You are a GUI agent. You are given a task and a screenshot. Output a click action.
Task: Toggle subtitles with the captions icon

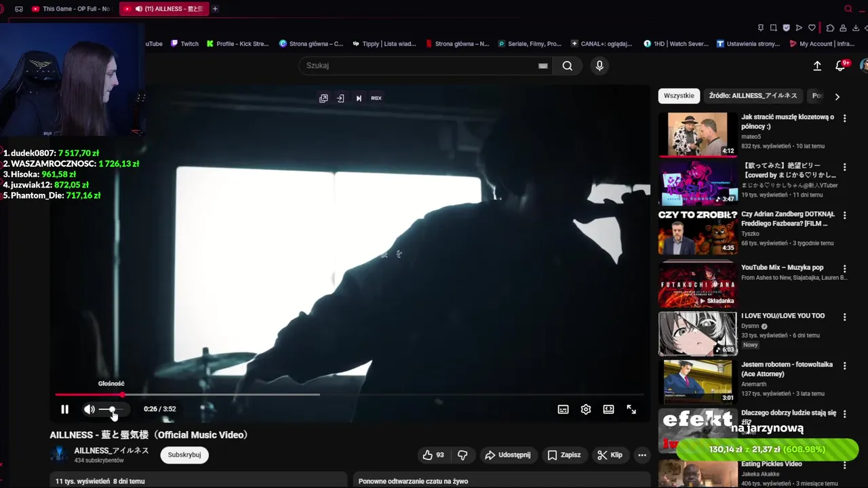point(563,409)
